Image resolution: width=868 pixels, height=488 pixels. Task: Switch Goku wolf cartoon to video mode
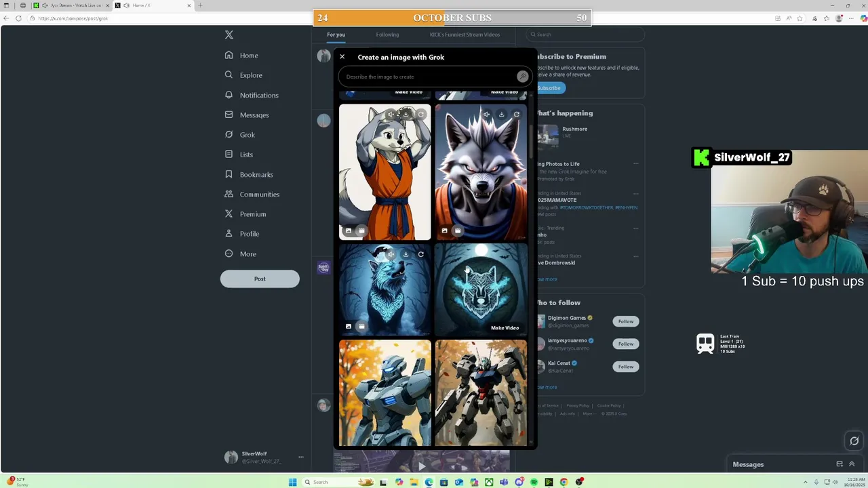361,230
